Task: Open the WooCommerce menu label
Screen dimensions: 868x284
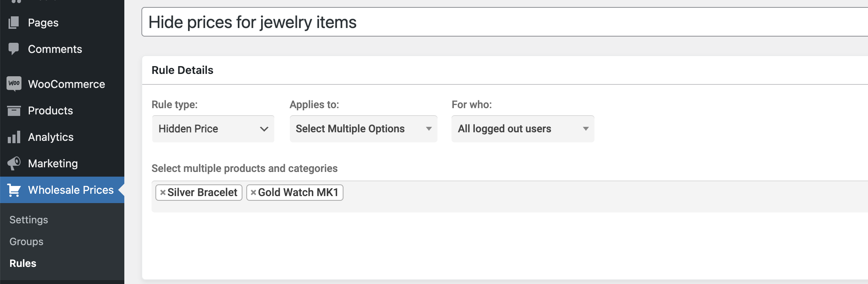Action: (66, 84)
